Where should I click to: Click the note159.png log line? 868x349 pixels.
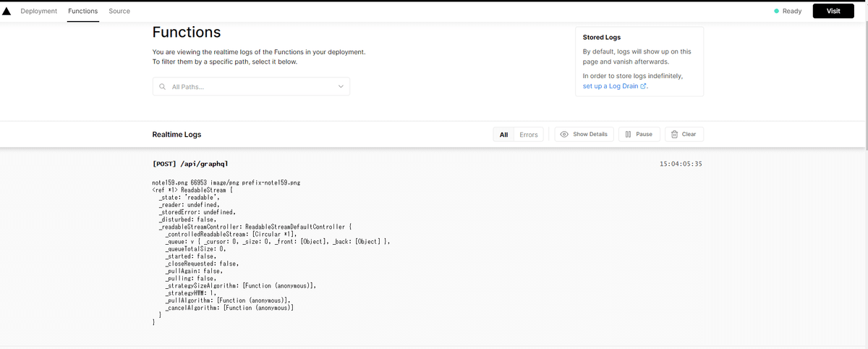click(x=226, y=182)
